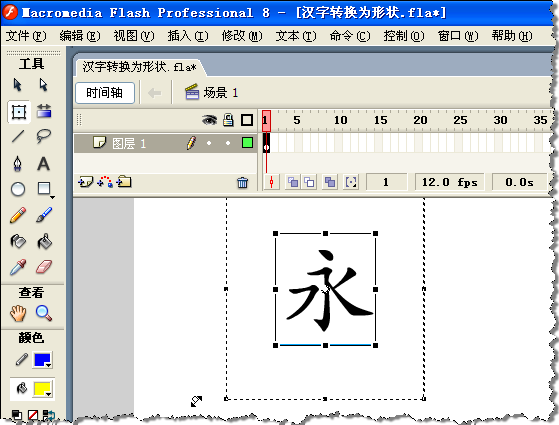Open the 修改(M) menu
The width and height of the screenshot is (559, 425).
click(x=242, y=36)
